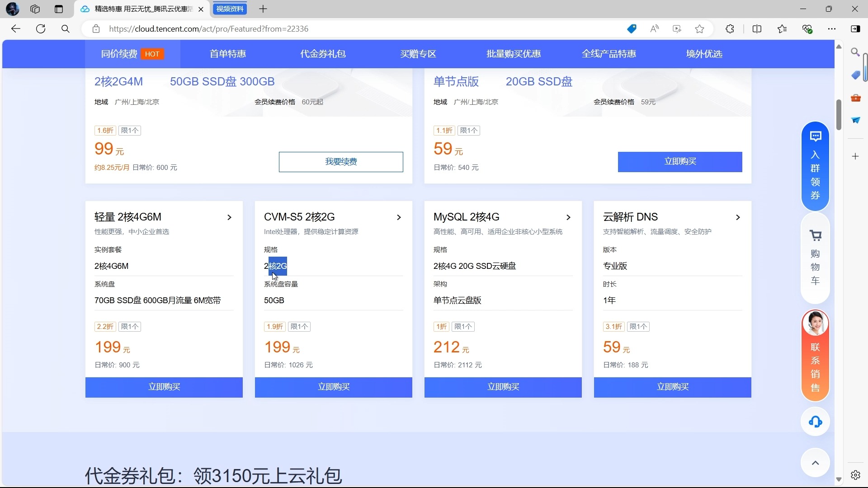
Task: Open the sidebar tools briefcase icon
Action: pos(855,98)
